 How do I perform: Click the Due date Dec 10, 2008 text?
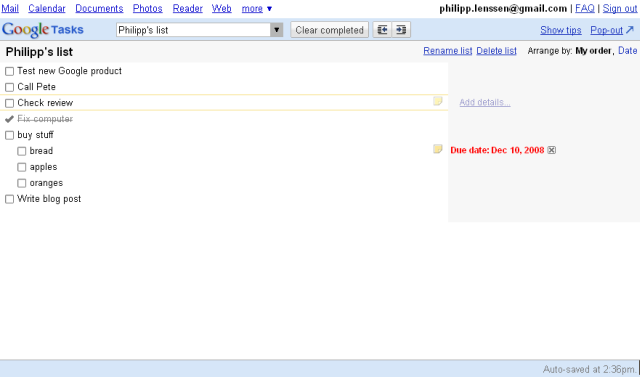pyautogui.click(x=497, y=150)
